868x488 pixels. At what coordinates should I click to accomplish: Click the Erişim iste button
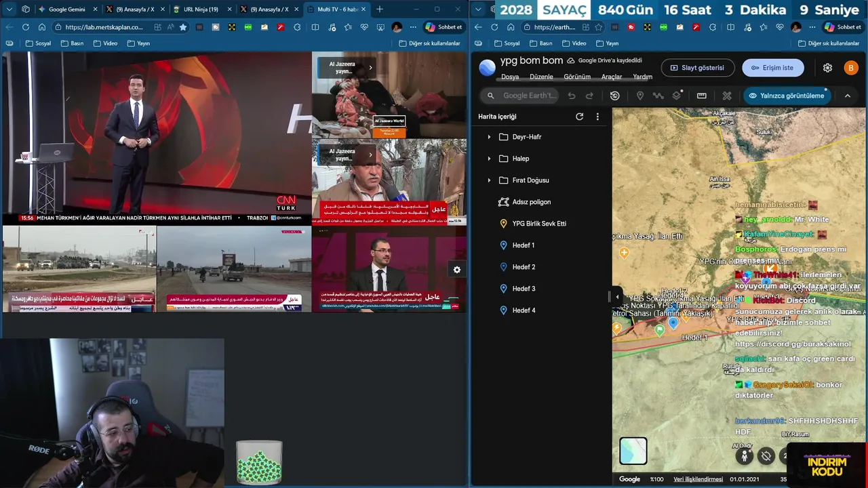tap(773, 68)
